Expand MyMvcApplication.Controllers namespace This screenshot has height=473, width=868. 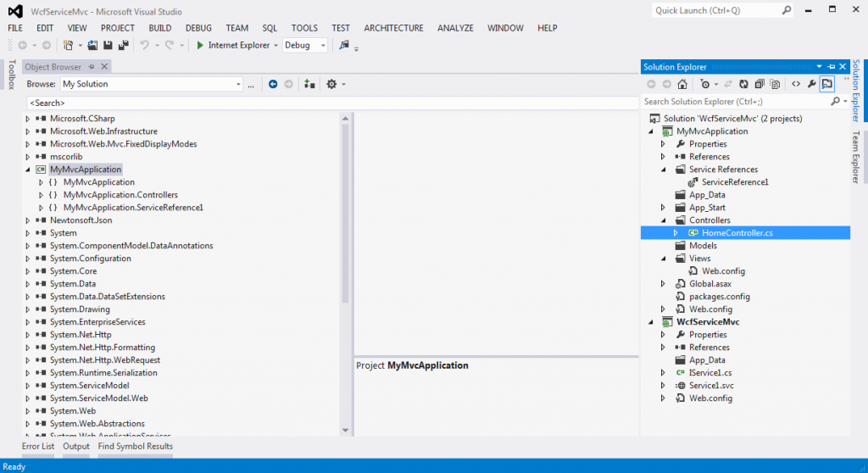click(x=41, y=195)
